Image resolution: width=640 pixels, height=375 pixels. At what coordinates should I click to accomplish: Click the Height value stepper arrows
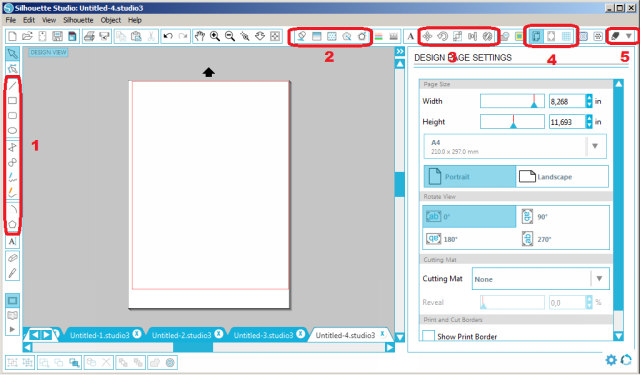[589, 122]
